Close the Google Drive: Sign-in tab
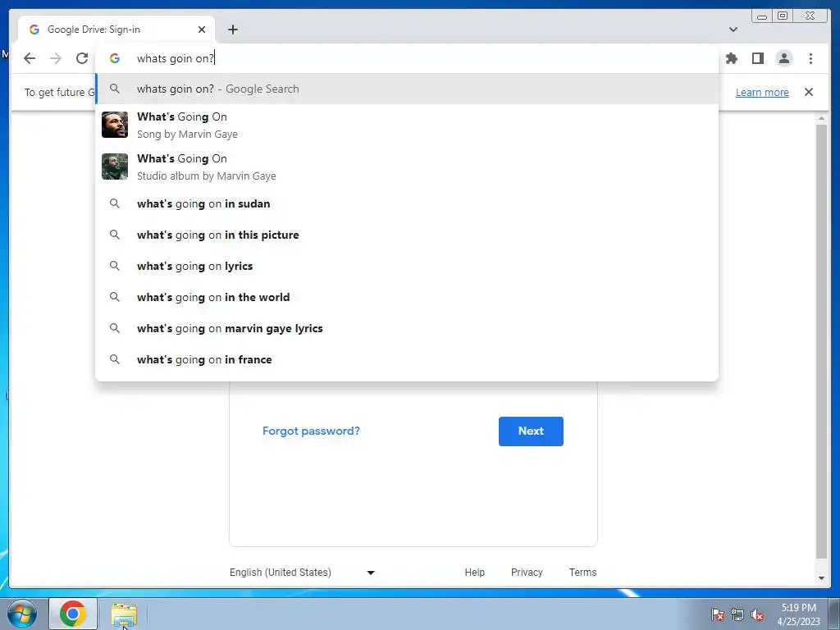 pos(202,30)
